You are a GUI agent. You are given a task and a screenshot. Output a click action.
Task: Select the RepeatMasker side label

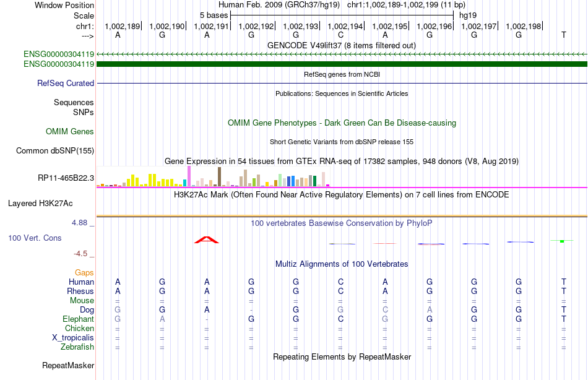tap(68, 365)
